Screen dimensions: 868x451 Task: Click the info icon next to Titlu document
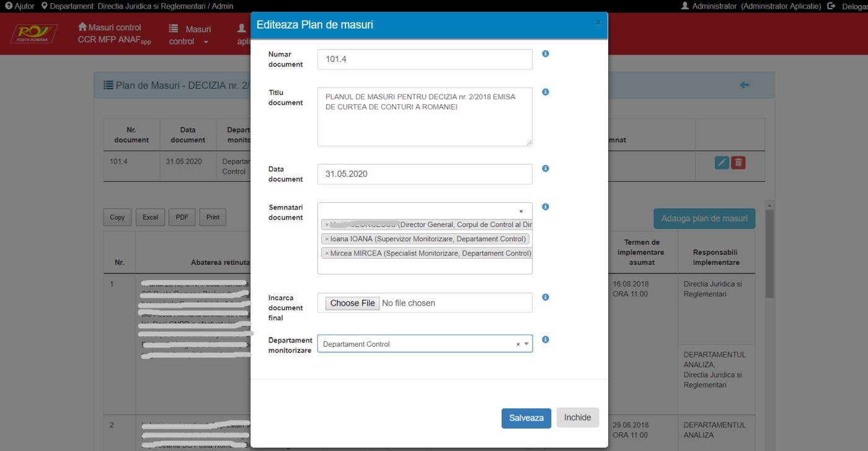click(546, 92)
